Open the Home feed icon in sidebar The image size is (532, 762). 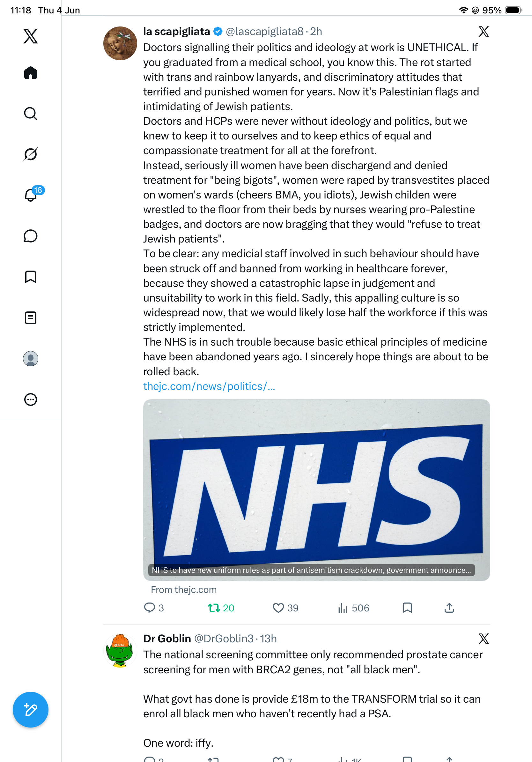click(31, 73)
